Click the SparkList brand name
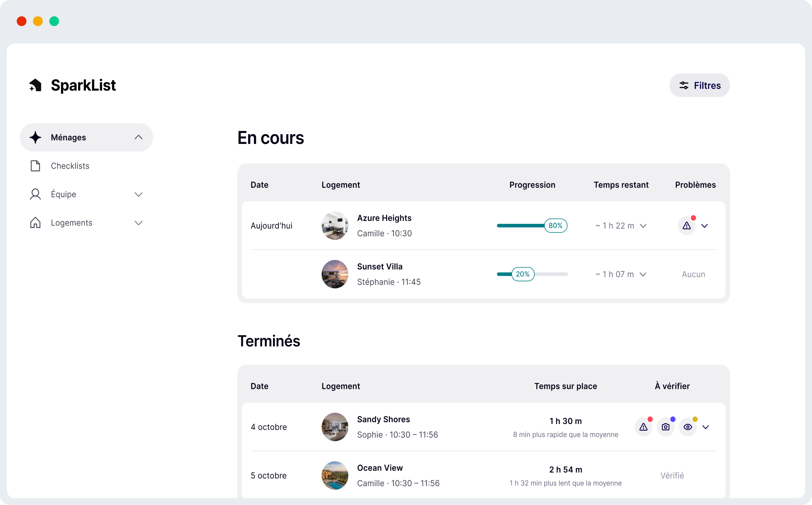 [x=83, y=85]
